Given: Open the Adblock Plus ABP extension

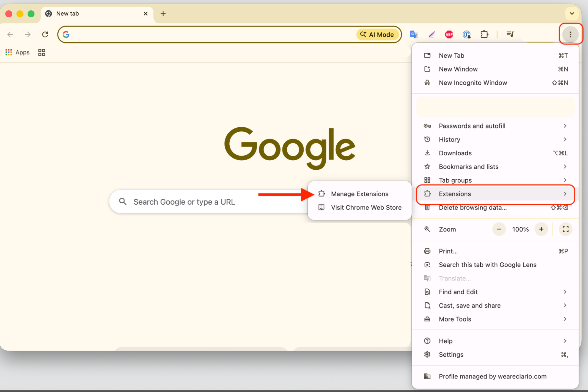Looking at the screenshot, I should (449, 34).
